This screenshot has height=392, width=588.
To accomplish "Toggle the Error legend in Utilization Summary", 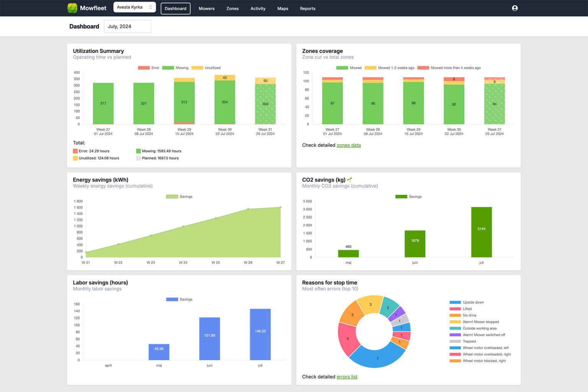I will pyautogui.click(x=149, y=68).
